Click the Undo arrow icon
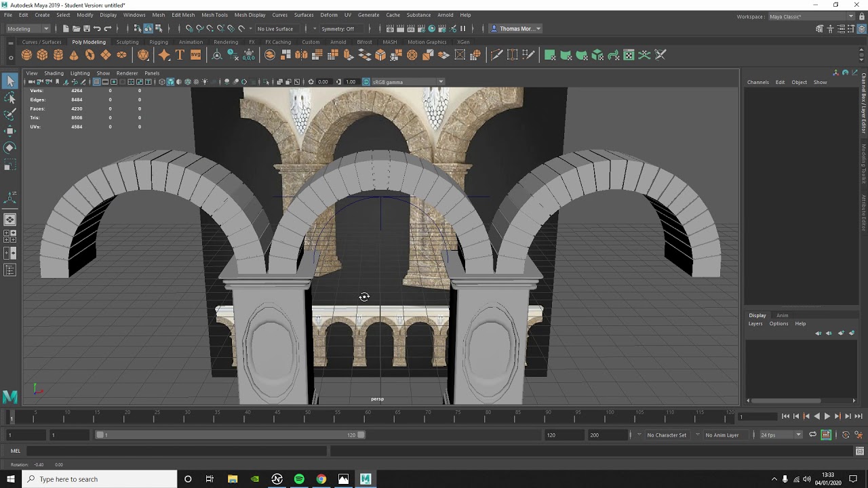The height and width of the screenshot is (488, 868). coord(97,28)
